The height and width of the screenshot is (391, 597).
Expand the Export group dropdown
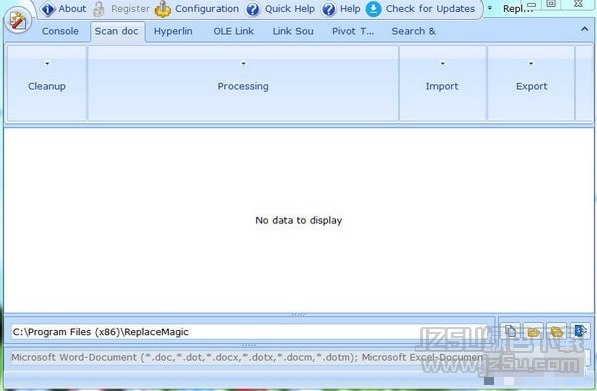(x=531, y=64)
